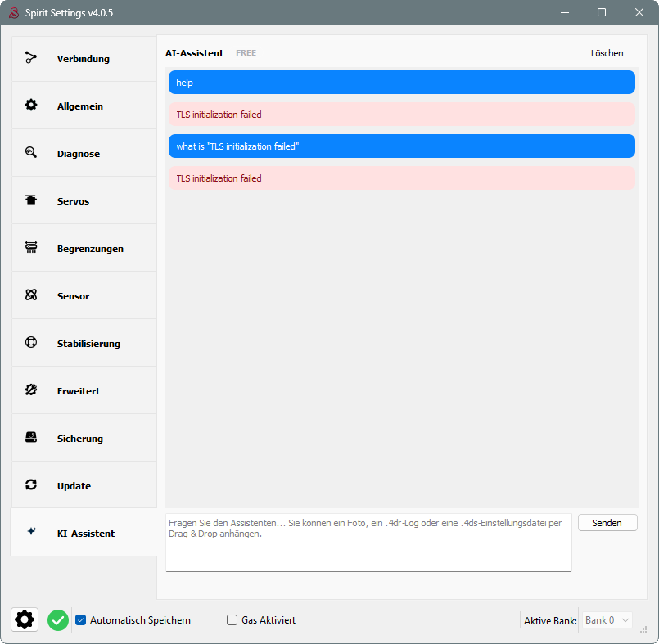The width and height of the screenshot is (659, 644).
Task: Click the green checkmark status icon
Action: (58, 620)
